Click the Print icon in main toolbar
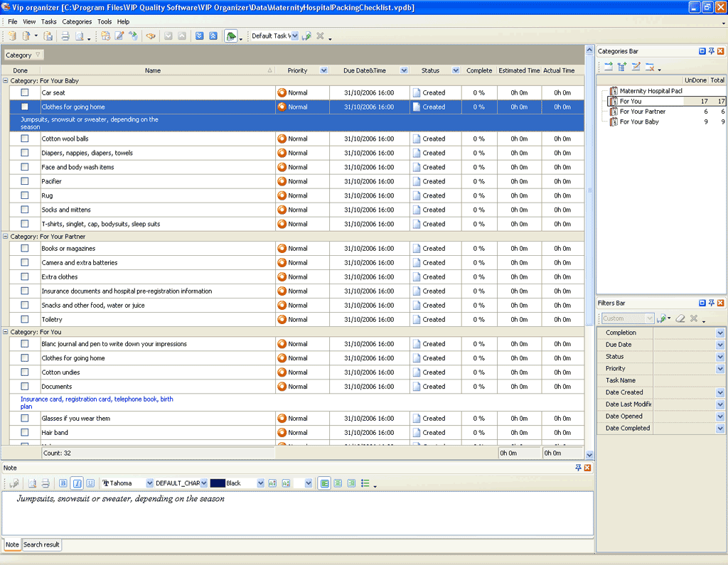The height and width of the screenshot is (565, 728). 65,36
